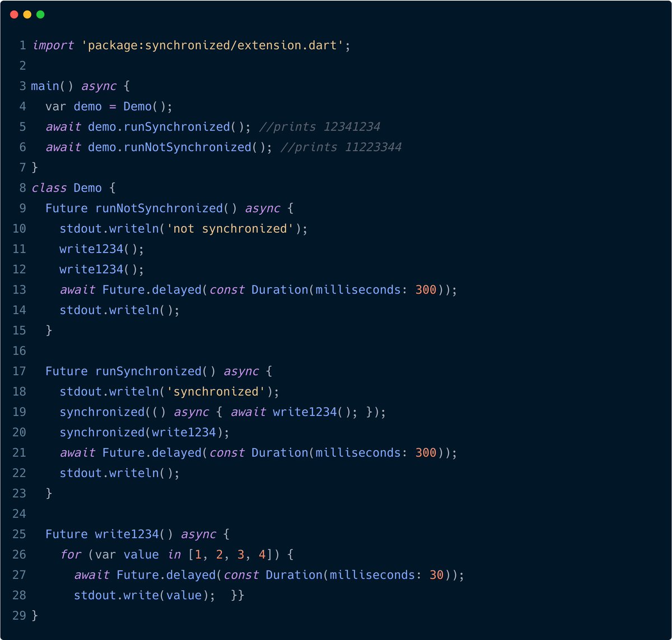Click the string 'synchronized' on line 18
This screenshot has width=672, height=640.
pyautogui.click(x=216, y=391)
